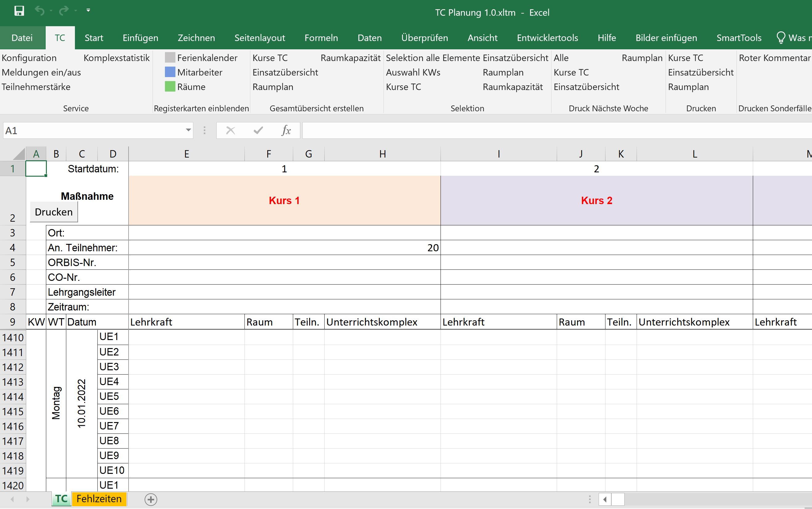Click the Montag weekday cell
The height and width of the screenshot is (509, 812).
[56, 403]
